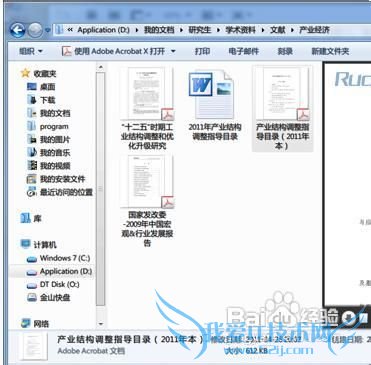Viewport: 371px width, 365px height.
Task: Select PDF 产业结构调整指导目录（2011年本）
Action: (x=282, y=93)
